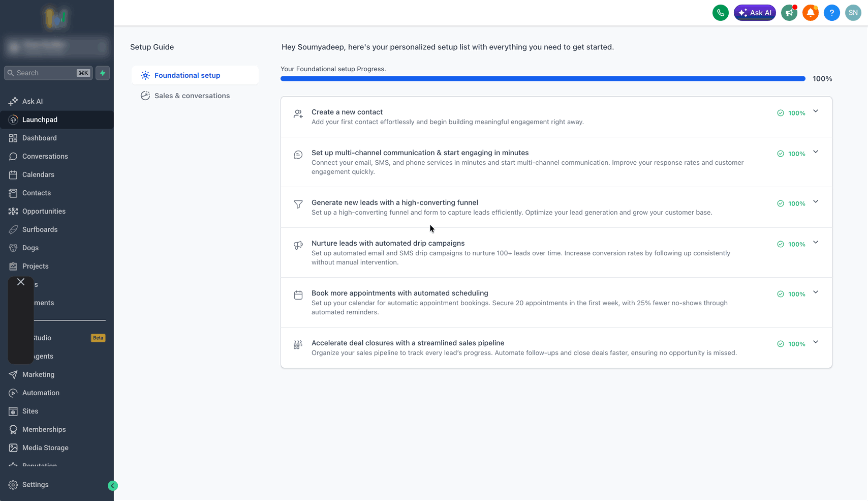Click the 100% status on sales pipeline row
The height and width of the screenshot is (501, 868).
tap(791, 344)
